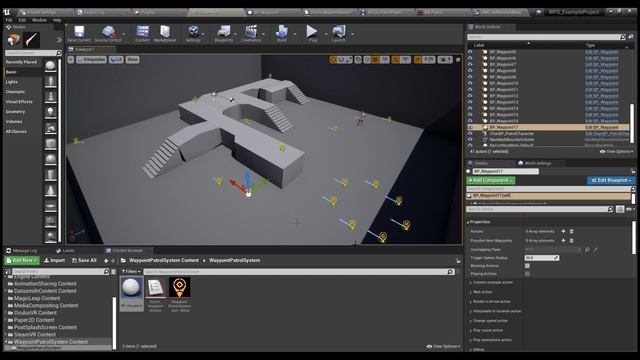Image resolution: width=640 pixels, height=360 pixels.
Task: Switch to the World Settings tab
Action: [x=535, y=163]
